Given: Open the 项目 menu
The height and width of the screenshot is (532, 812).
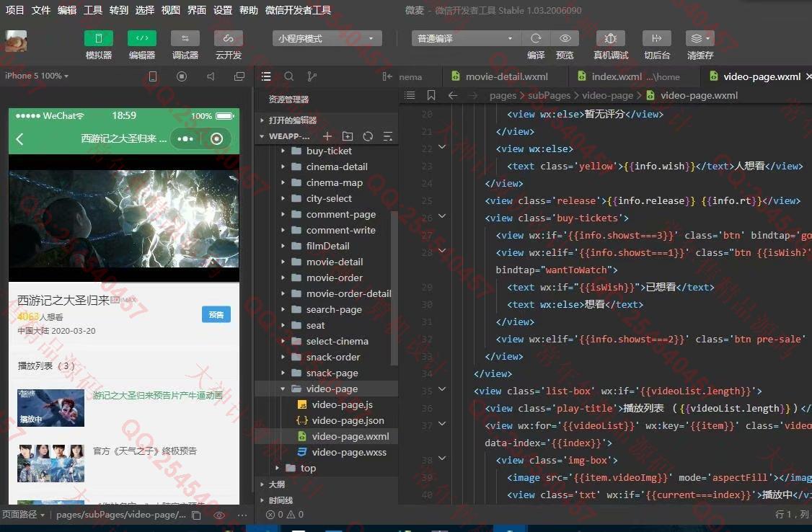Looking at the screenshot, I should [14, 10].
